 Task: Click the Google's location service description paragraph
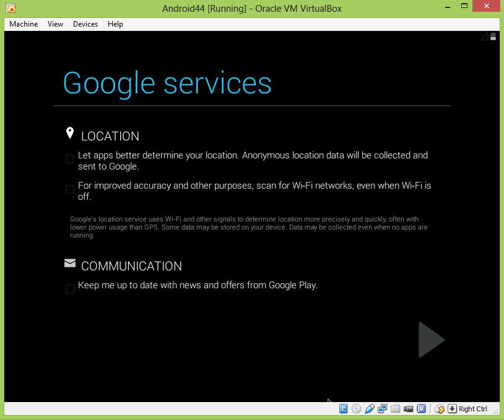(249, 227)
